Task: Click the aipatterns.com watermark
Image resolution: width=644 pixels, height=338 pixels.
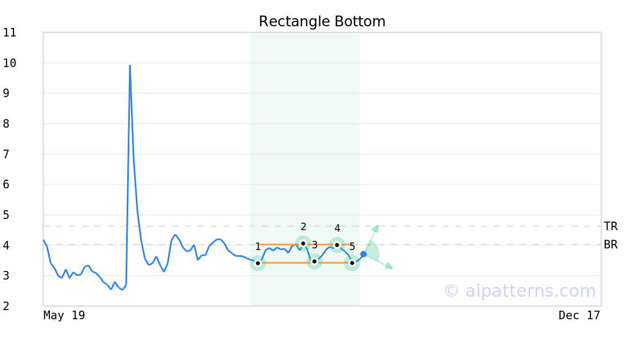Action: coord(519,291)
